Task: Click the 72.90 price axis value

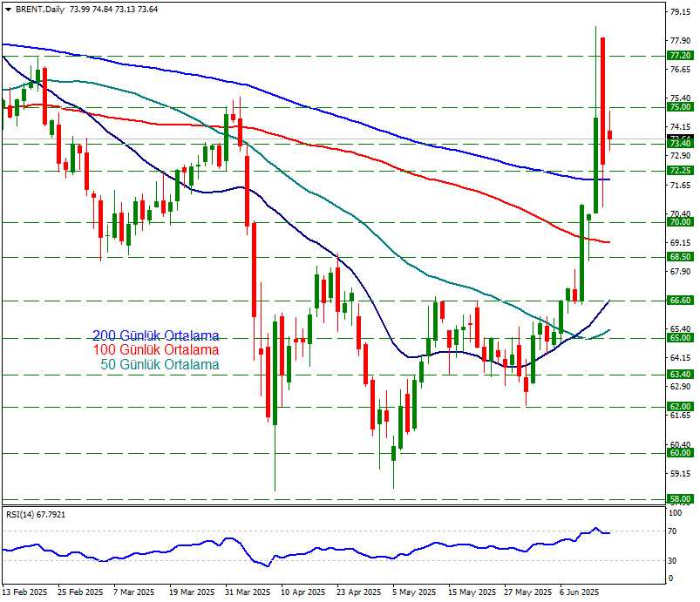Action: tap(680, 156)
